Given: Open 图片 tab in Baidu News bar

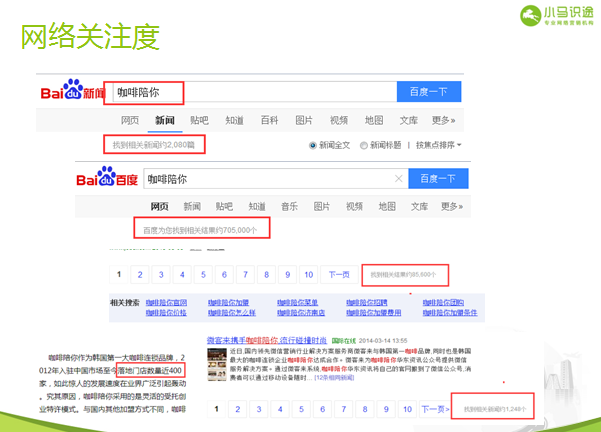Looking at the screenshot, I should click(304, 120).
